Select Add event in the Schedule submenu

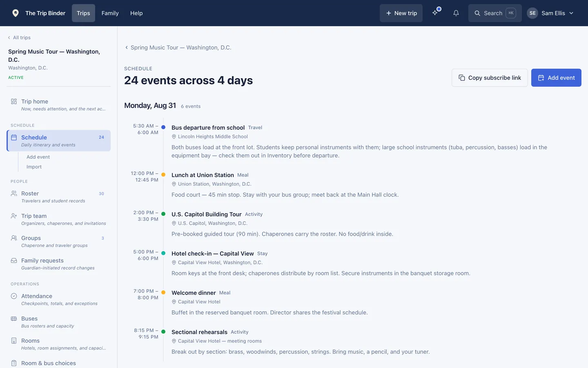pos(38,157)
